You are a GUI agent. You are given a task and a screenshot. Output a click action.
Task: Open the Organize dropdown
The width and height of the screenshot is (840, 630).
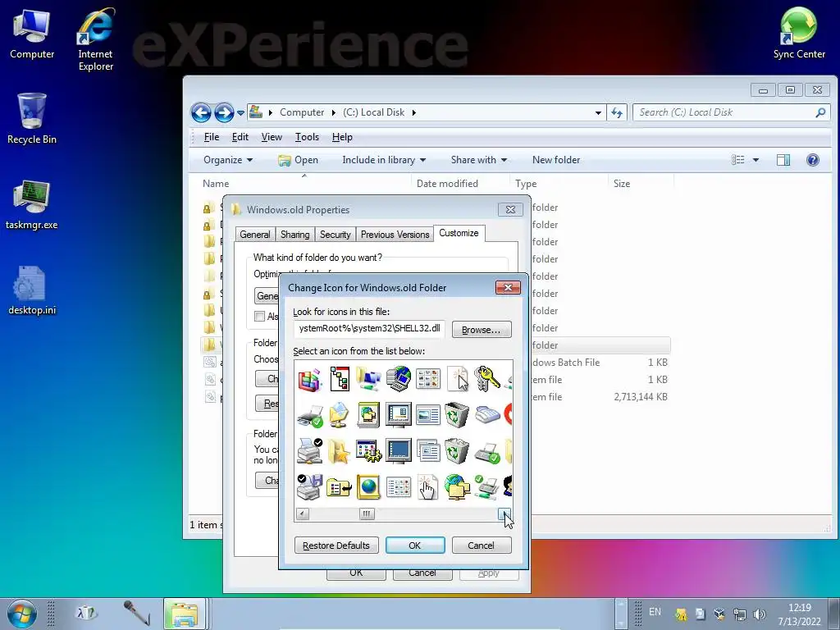pos(228,160)
